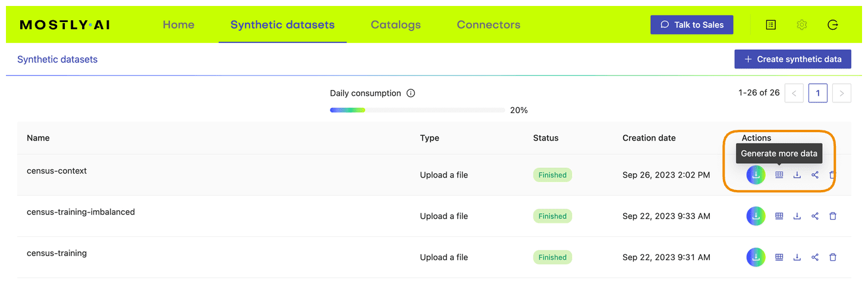This screenshot has width=868, height=290.
Task: Download the census-training dataset
Action: coord(797,257)
